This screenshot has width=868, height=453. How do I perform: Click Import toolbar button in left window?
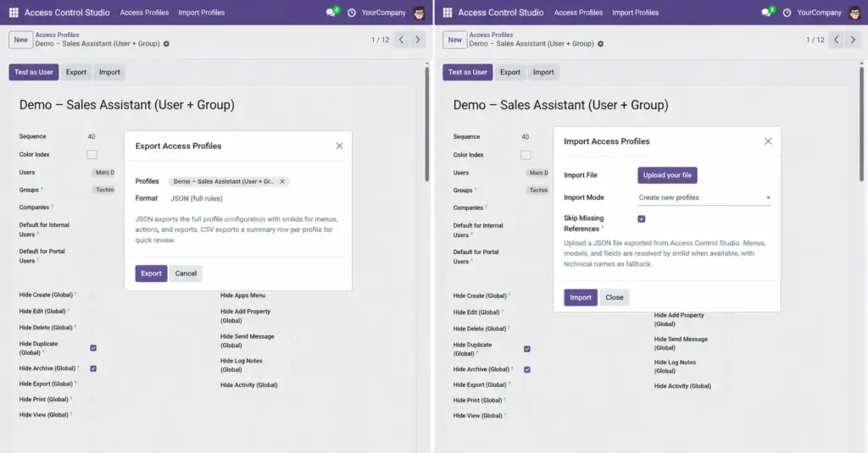coord(109,72)
